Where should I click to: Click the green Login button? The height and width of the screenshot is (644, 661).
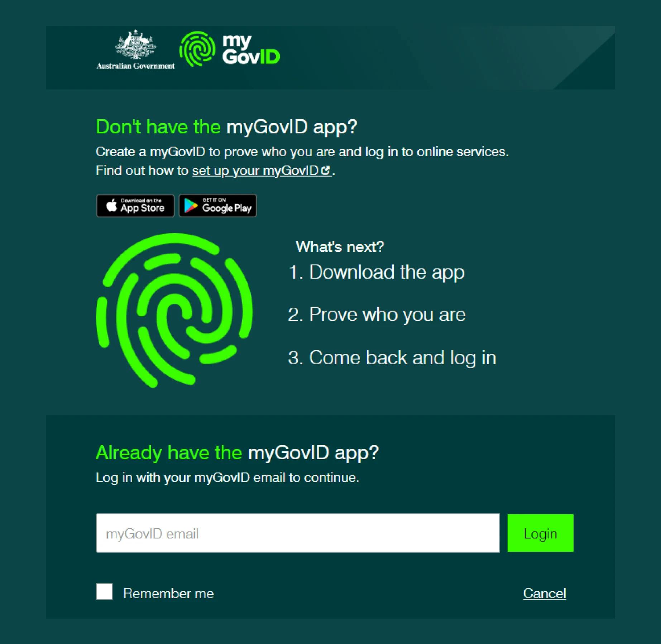(x=540, y=533)
